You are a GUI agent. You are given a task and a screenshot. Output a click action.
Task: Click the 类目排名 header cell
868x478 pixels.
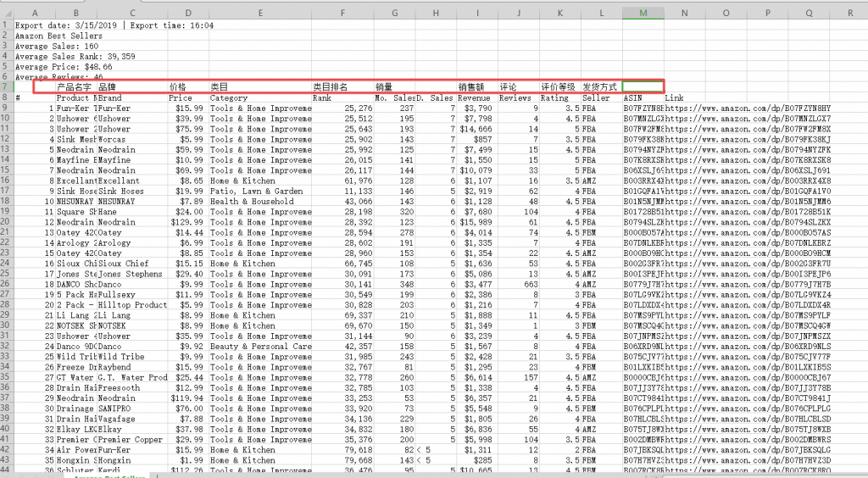point(342,86)
